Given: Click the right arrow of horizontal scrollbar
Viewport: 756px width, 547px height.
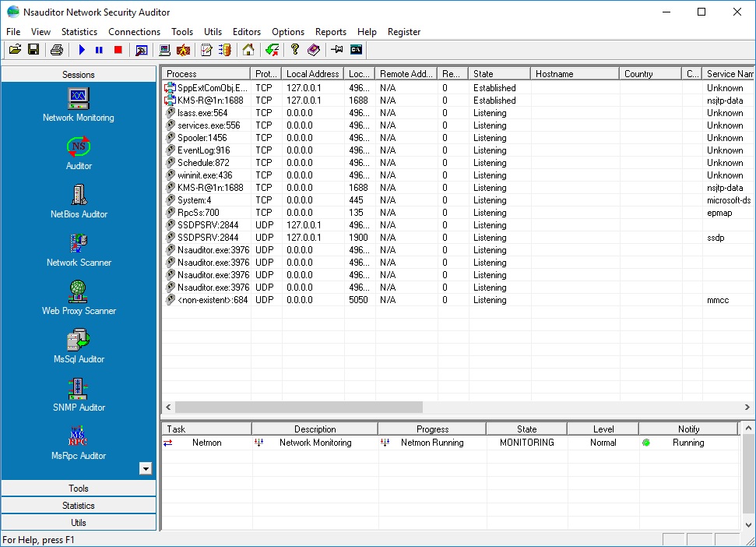Looking at the screenshot, I should pos(747,407).
